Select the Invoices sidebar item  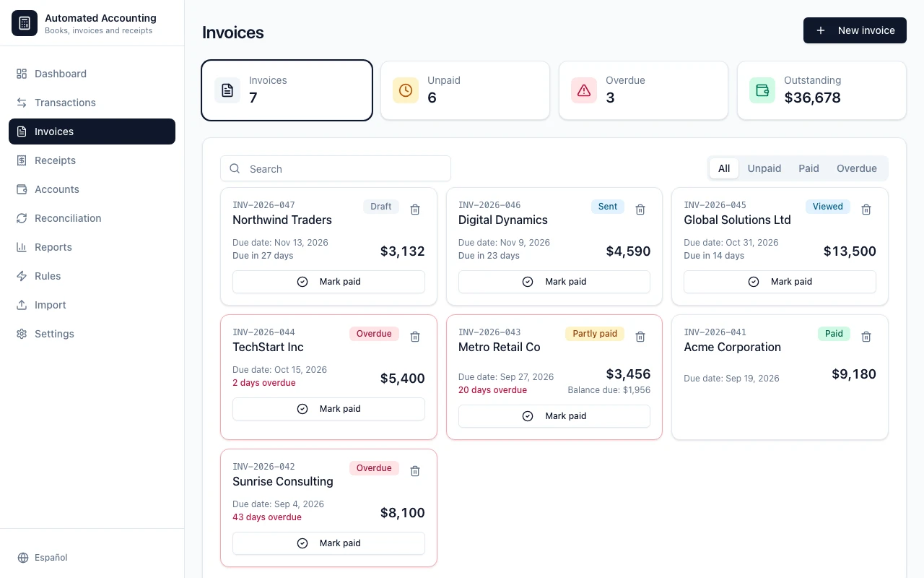click(x=92, y=131)
